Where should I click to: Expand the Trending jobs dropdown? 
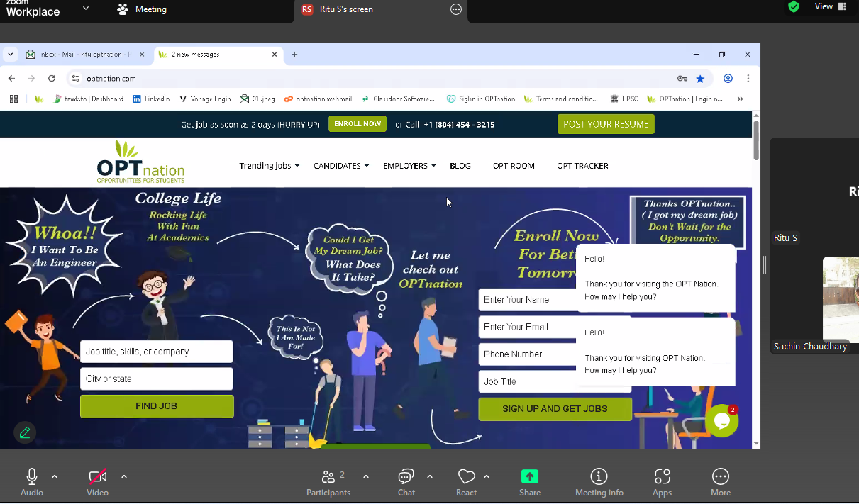[269, 166]
